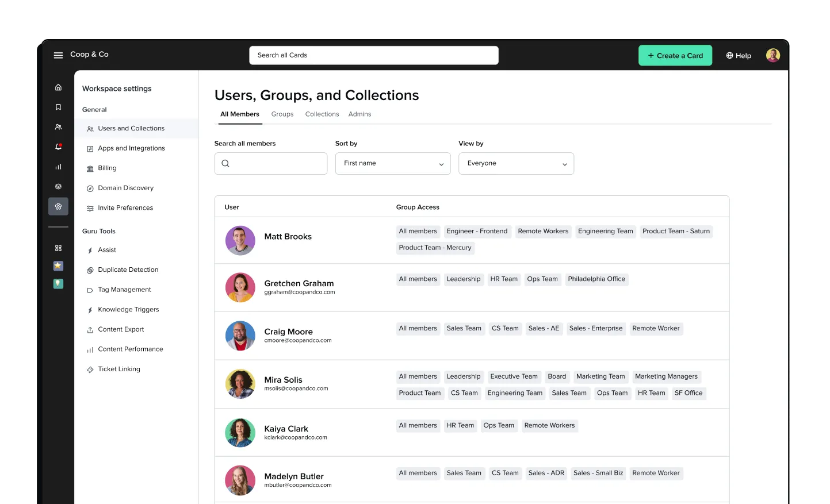Open the Sort by First name dropdown

tap(393, 164)
